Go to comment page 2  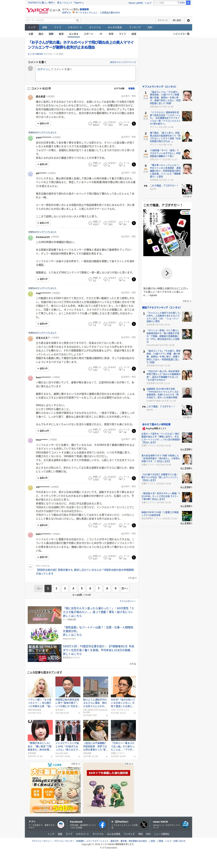click(x=56, y=588)
